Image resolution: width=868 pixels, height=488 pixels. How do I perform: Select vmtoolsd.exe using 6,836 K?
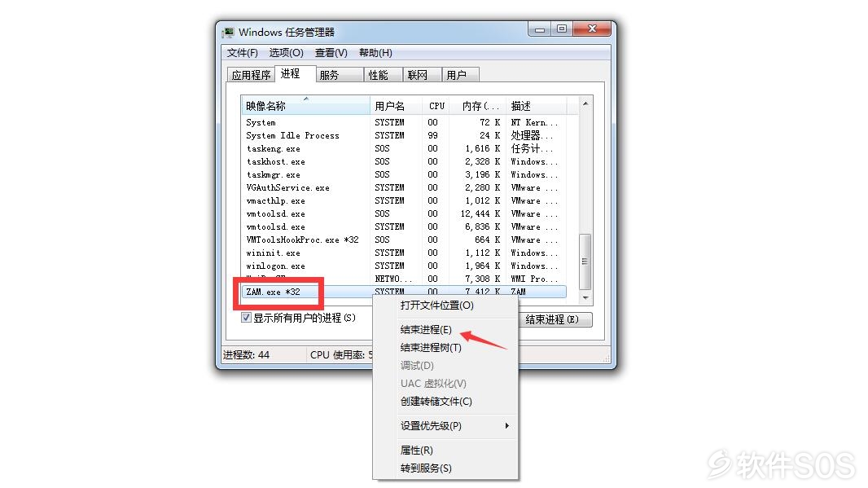404,226
